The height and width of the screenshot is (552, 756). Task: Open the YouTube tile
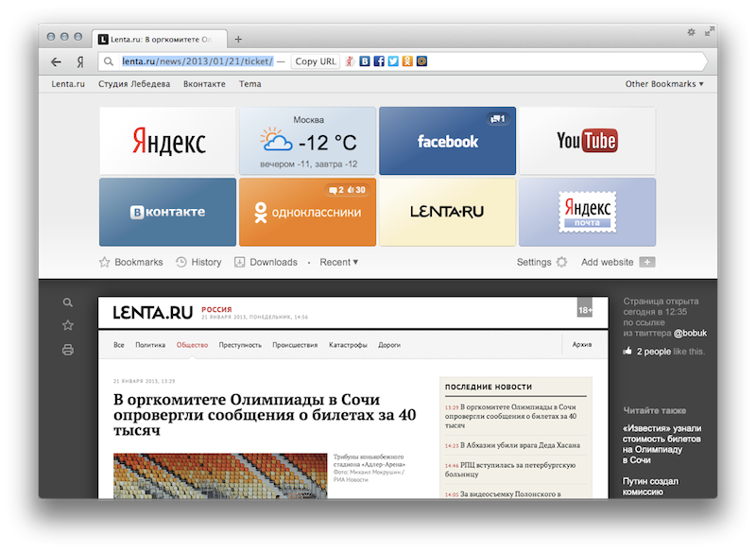pyautogui.click(x=587, y=141)
